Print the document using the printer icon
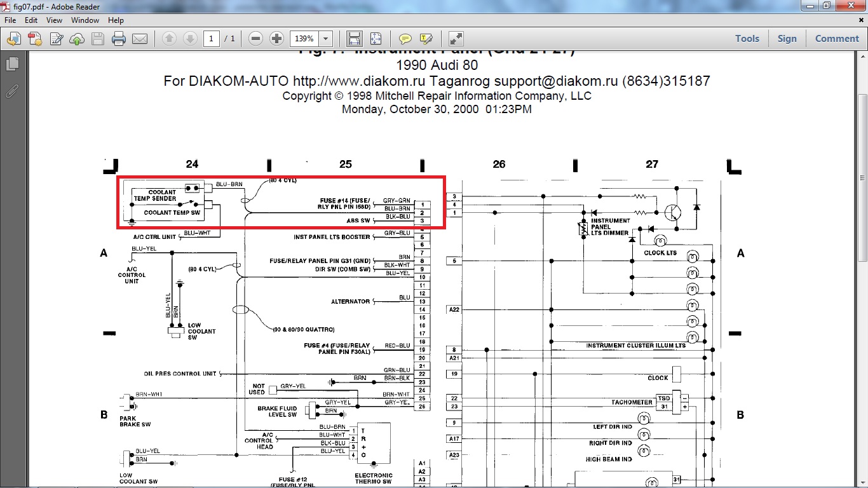 119,39
